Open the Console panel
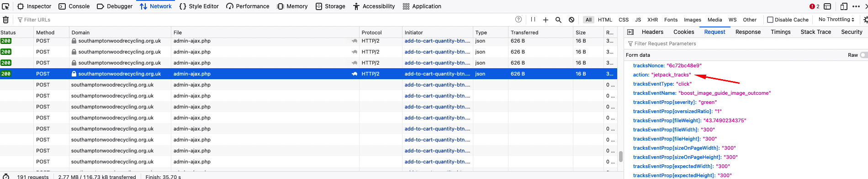This screenshot has width=868, height=179. pos(74,6)
